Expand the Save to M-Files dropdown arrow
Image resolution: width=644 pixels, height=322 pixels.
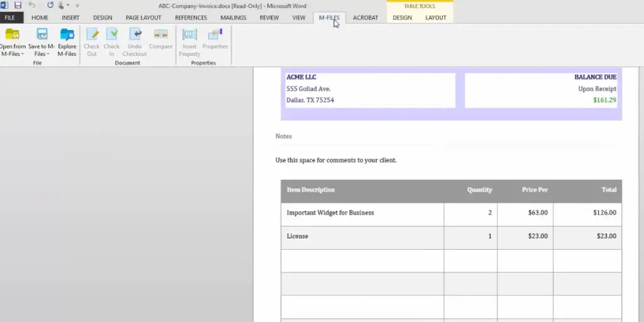click(x=47, y=54)
